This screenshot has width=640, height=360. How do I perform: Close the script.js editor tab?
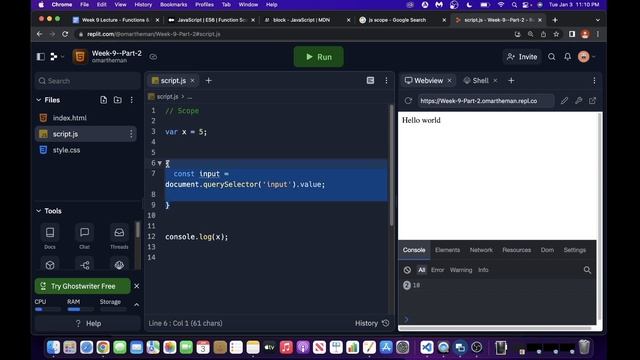pyautogui.click(x=193, y=81)
